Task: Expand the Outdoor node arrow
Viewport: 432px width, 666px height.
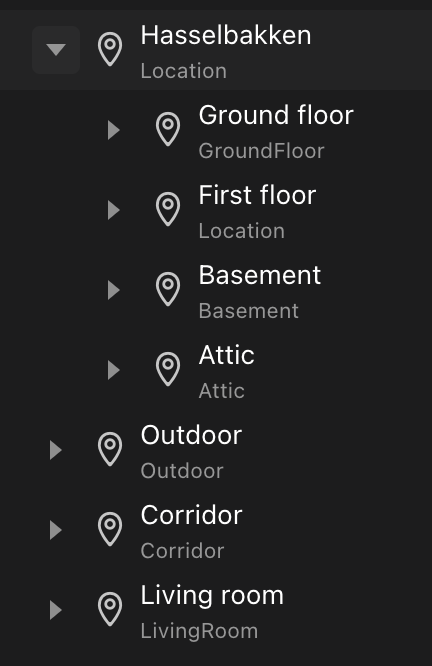Action: coord(56,450)
